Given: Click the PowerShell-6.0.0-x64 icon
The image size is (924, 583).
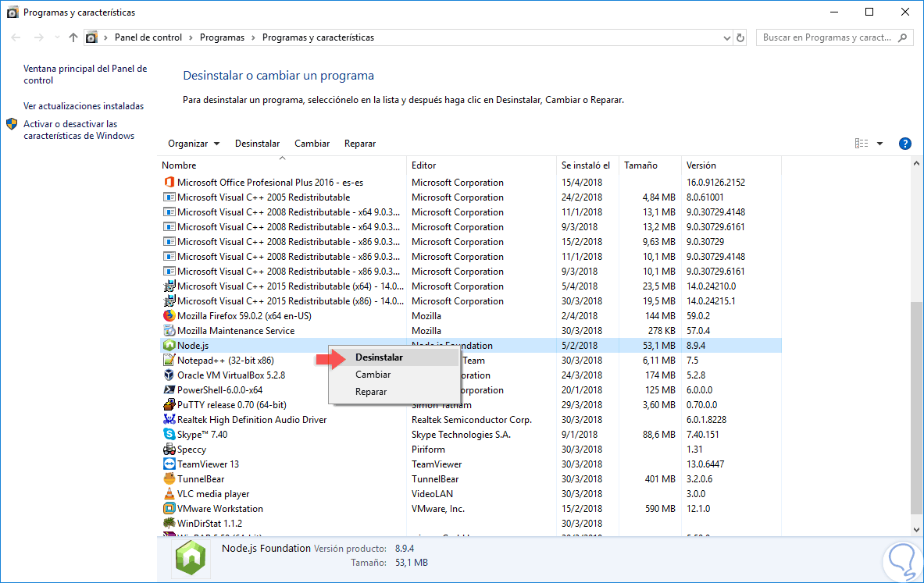Looking at the screenshot, I should (x=169, y=390).
